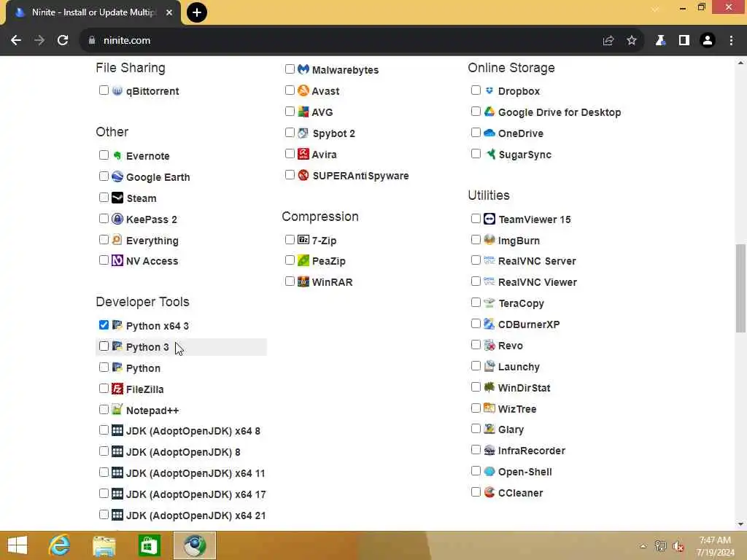This screenshot has width=747, height=560.
Task: Reload the current page
Action: tap(63, 41)
